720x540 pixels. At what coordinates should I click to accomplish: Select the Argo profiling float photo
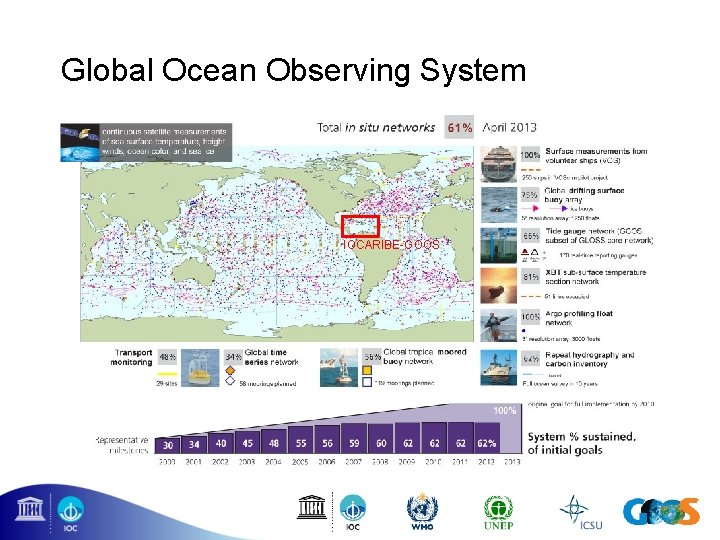499,326
